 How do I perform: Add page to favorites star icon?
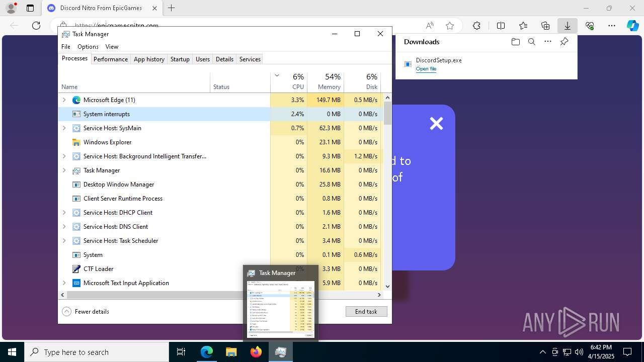coord(450,26)
